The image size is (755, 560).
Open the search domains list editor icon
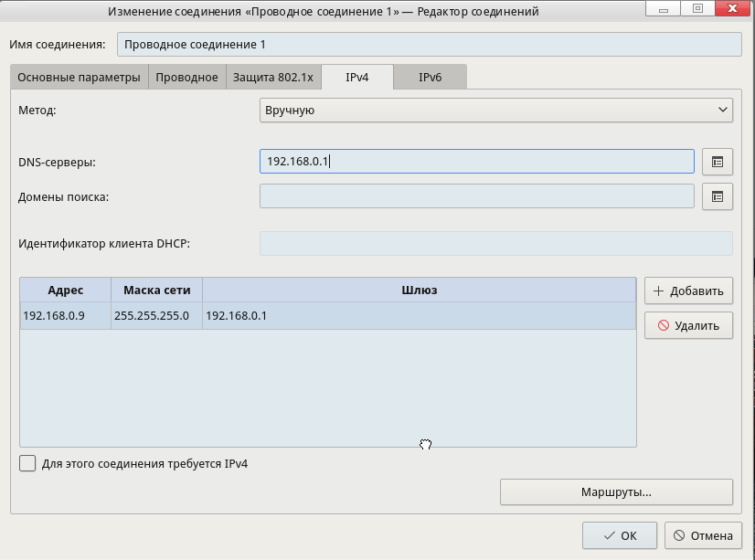tap(718, 196)
